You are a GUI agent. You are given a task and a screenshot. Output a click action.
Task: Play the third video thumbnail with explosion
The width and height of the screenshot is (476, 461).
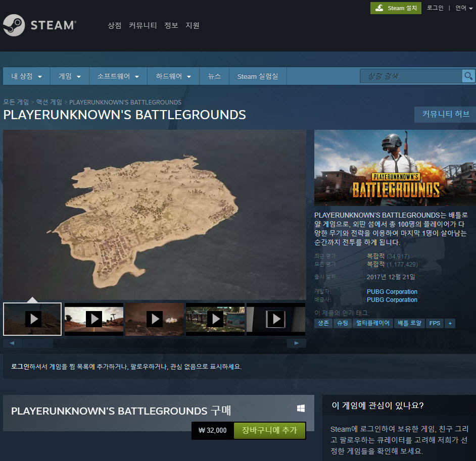(155, 319)
